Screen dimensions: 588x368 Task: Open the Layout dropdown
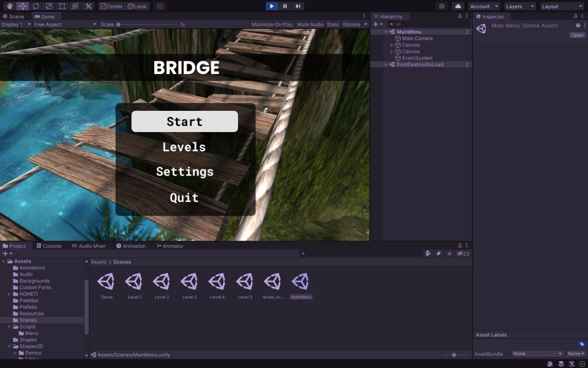pos(562,6)
